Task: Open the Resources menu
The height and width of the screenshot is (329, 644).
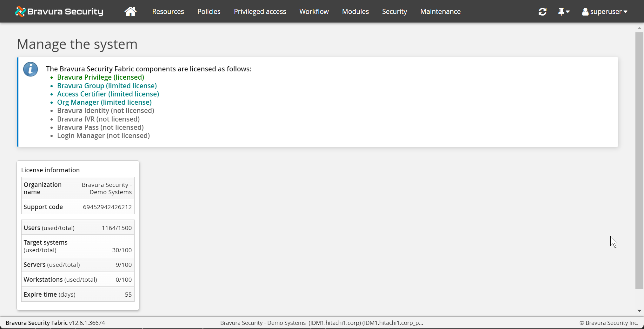Action: (x=168, y=12)
